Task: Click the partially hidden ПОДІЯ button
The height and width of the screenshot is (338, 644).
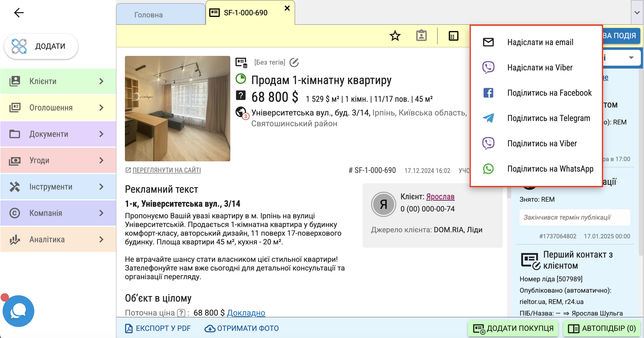Action: click(x=621, y=36)
